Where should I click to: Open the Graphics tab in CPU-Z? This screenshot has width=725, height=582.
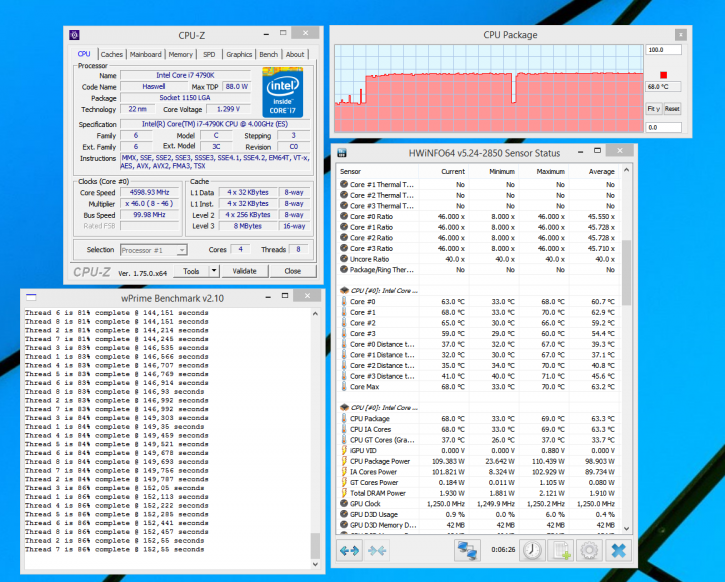point(239,55)
